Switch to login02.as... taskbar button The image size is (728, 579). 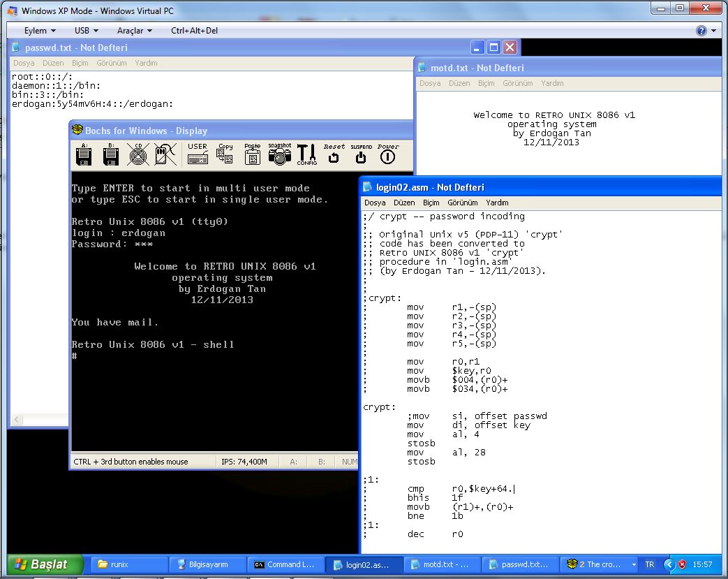(364, 564)
